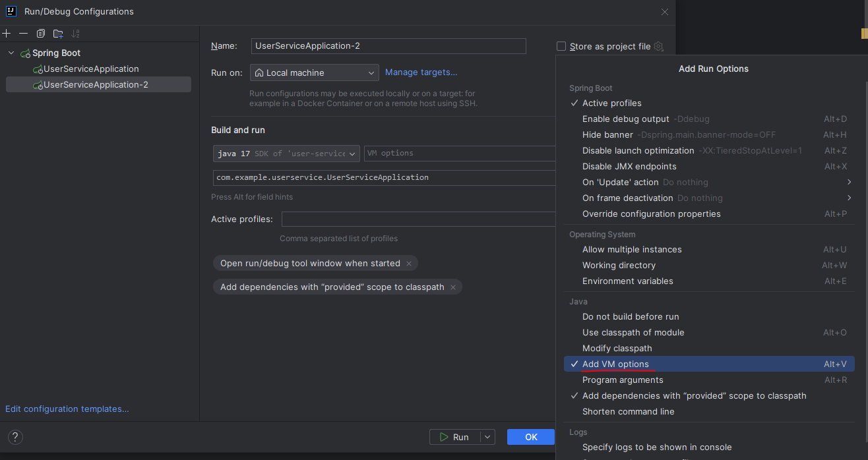Select Hide banner option

click(x=709, y=135)
